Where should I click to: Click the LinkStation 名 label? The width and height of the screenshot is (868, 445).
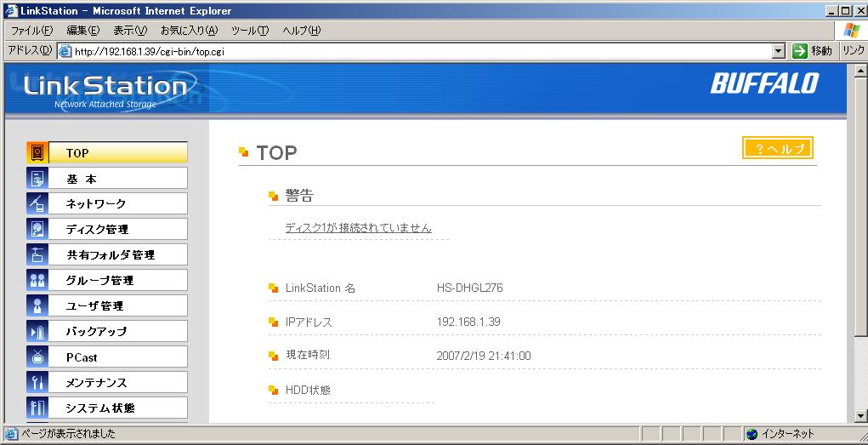point(320,288)
